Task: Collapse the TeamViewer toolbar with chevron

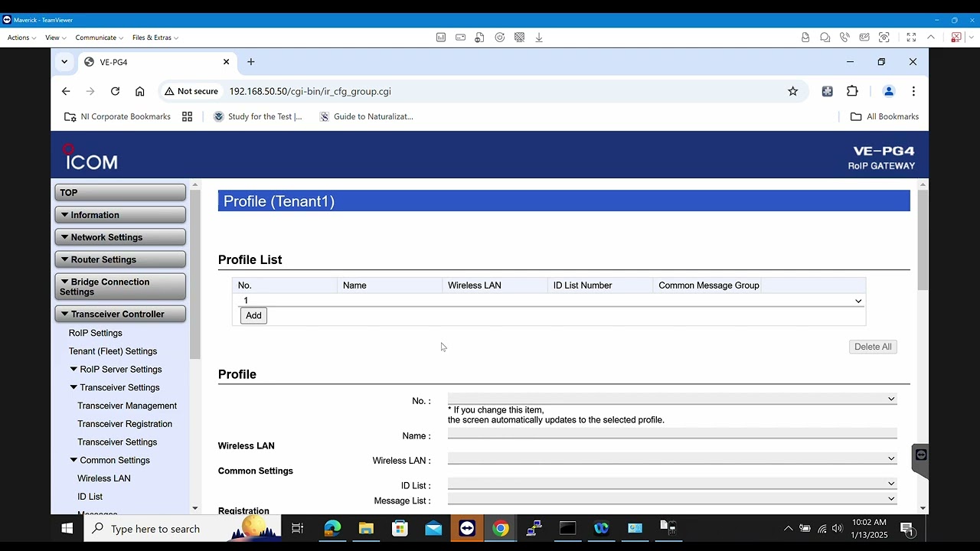Action: pyautogui.click(x=931, y=37)
